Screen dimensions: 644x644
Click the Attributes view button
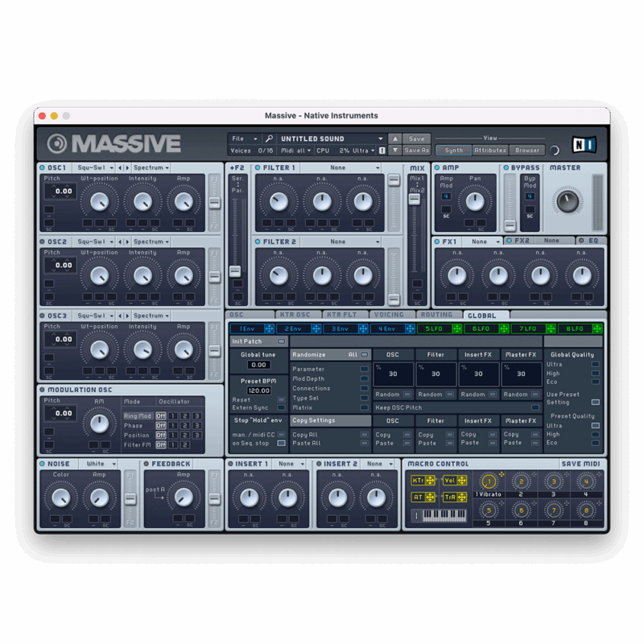click(490, 151)
